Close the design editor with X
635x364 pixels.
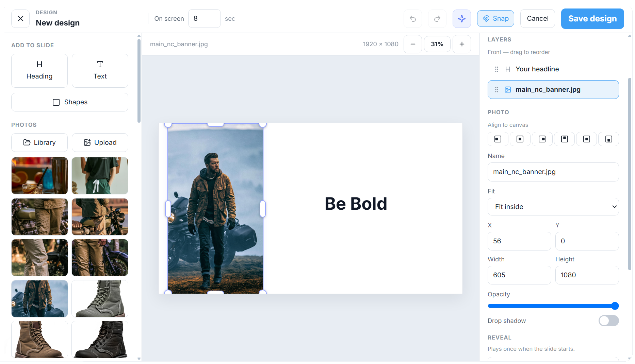coord(20,18)
